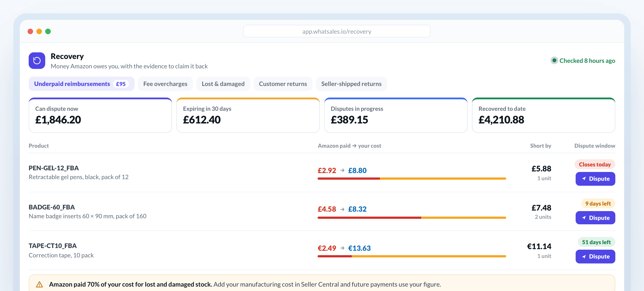This screenshot has height=291, width=644.
Task: Dispute the BADGE-60_FBA reimbursement
Action: point(595,218)
